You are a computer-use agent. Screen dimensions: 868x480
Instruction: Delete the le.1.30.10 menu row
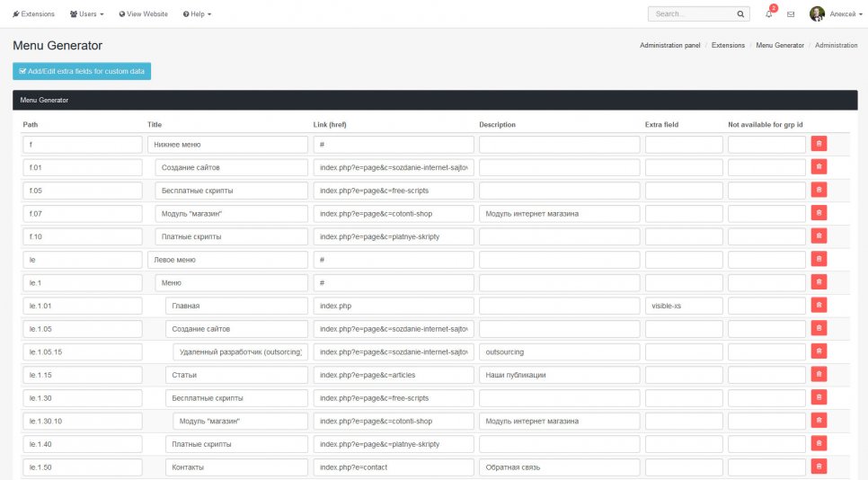coord(819,421)
